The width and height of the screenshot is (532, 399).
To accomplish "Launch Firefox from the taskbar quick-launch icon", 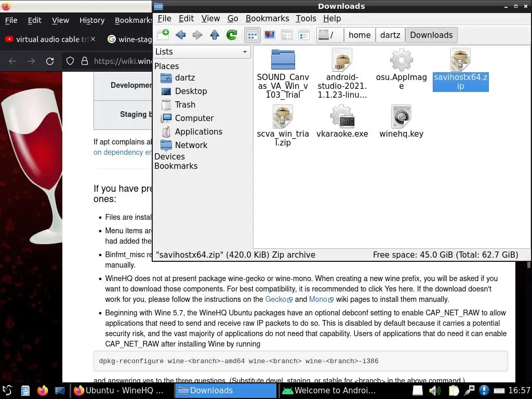I will [43, 391].
